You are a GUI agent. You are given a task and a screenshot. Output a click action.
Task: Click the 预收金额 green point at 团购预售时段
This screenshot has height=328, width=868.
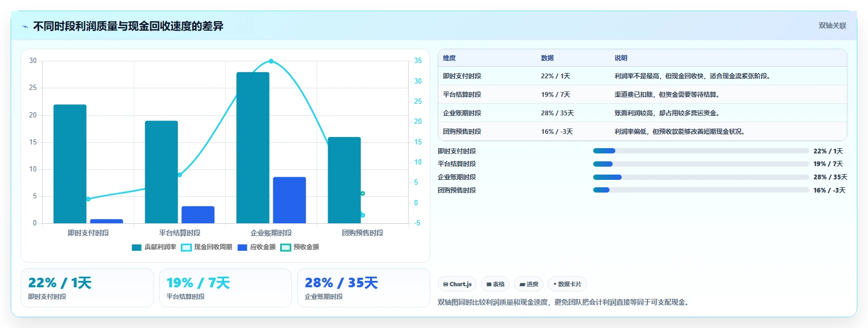point(363,194)
